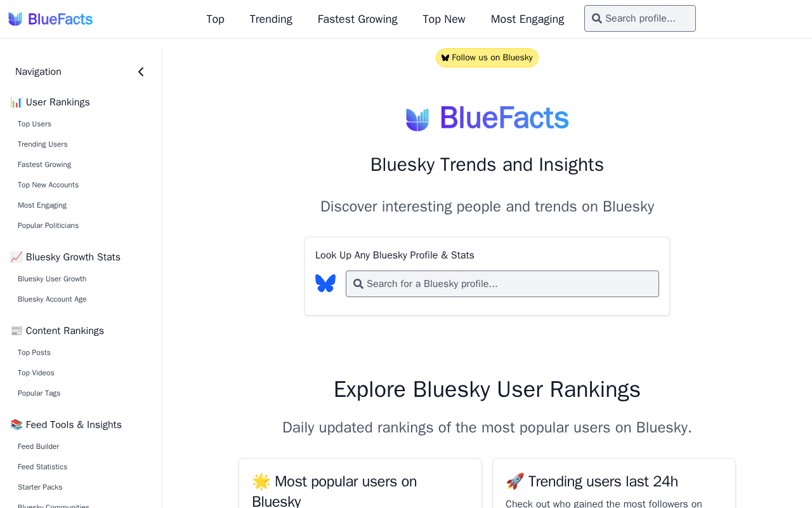The height and width of the screenshot is (508, 812).
Task: Click the magnifier icon in profile lookup field
Action: (x=358, y=284)
